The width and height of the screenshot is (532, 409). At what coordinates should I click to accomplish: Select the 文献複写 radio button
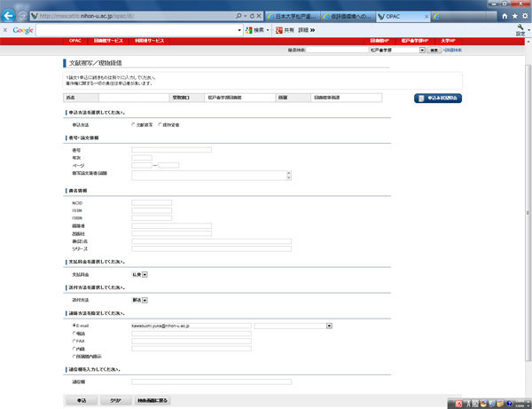click(133, 125)
